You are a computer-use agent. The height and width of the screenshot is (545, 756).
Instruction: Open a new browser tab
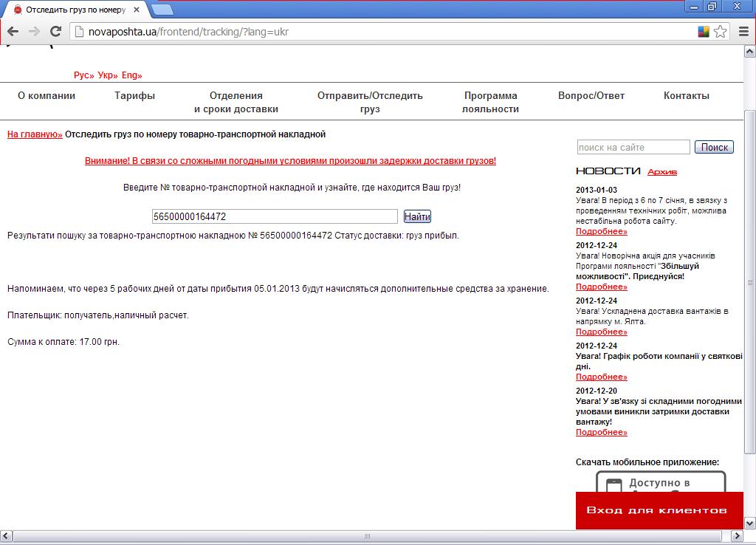tap(162, 9)
